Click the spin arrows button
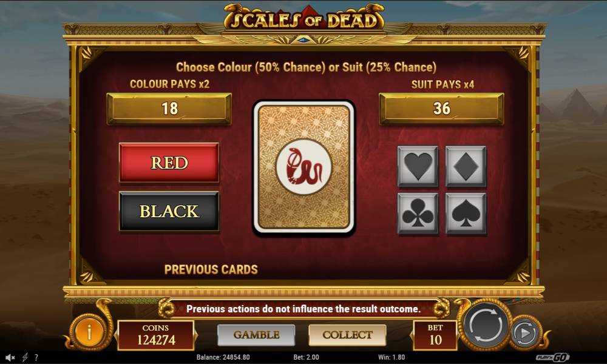 tap(486, 324)
